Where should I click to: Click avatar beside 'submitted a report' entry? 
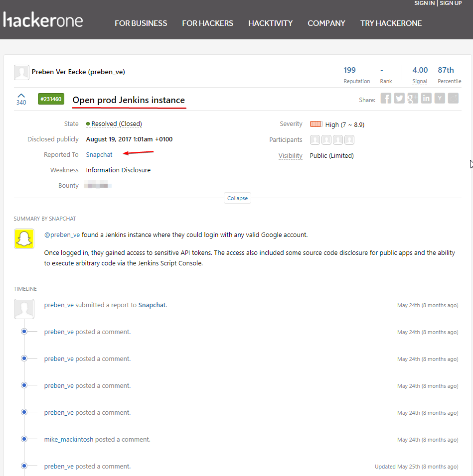[x=24, y=309]
